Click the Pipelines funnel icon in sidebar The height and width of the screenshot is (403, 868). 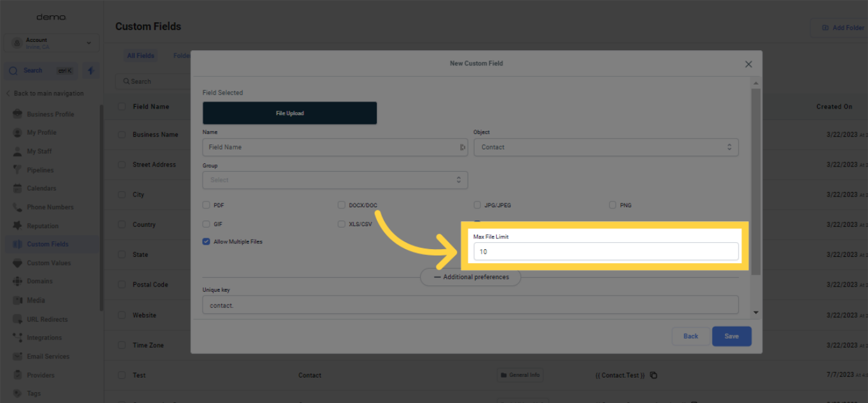pyautogui.click(x=17, y=170)
